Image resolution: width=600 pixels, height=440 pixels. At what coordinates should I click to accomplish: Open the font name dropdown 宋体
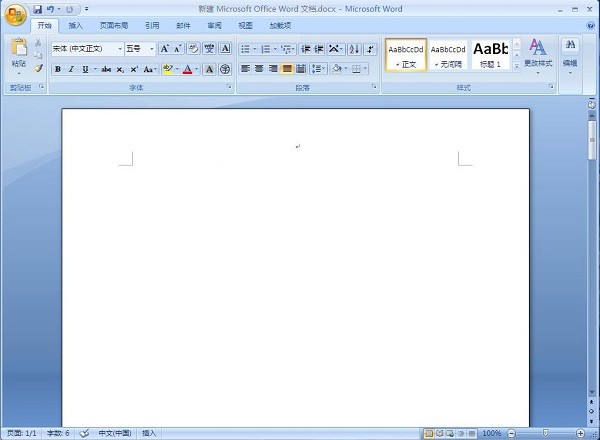120,49
